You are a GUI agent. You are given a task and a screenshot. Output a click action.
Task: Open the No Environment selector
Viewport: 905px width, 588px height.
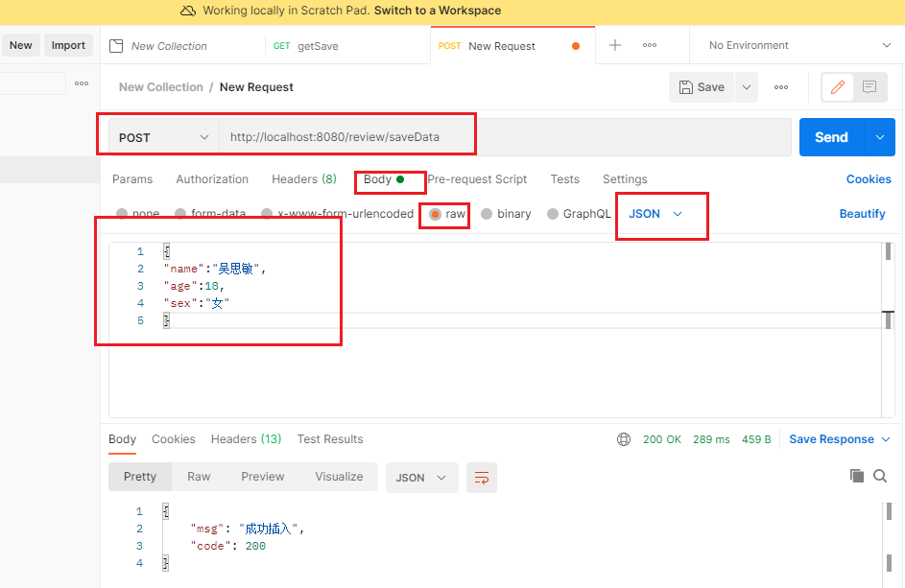pos(799,45)
